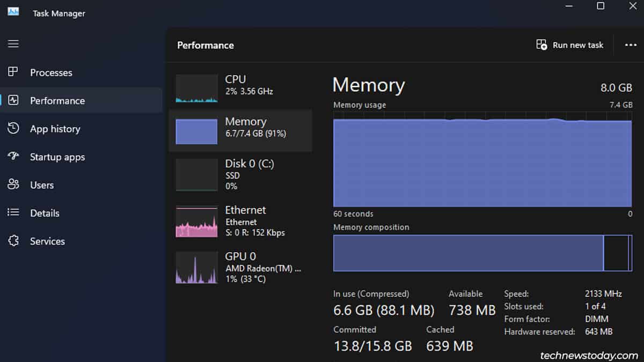
Task: Select the Processes icon in sidebar
Action: [13, 72]
